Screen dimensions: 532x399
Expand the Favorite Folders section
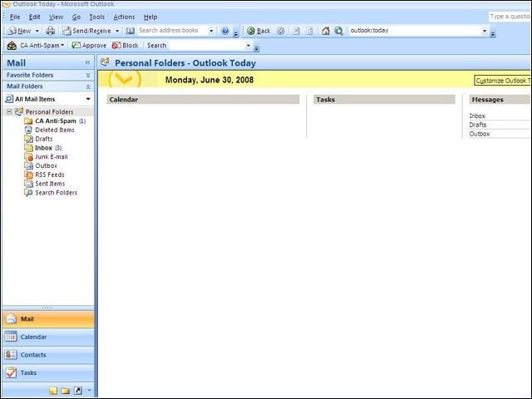click(88, 76)
